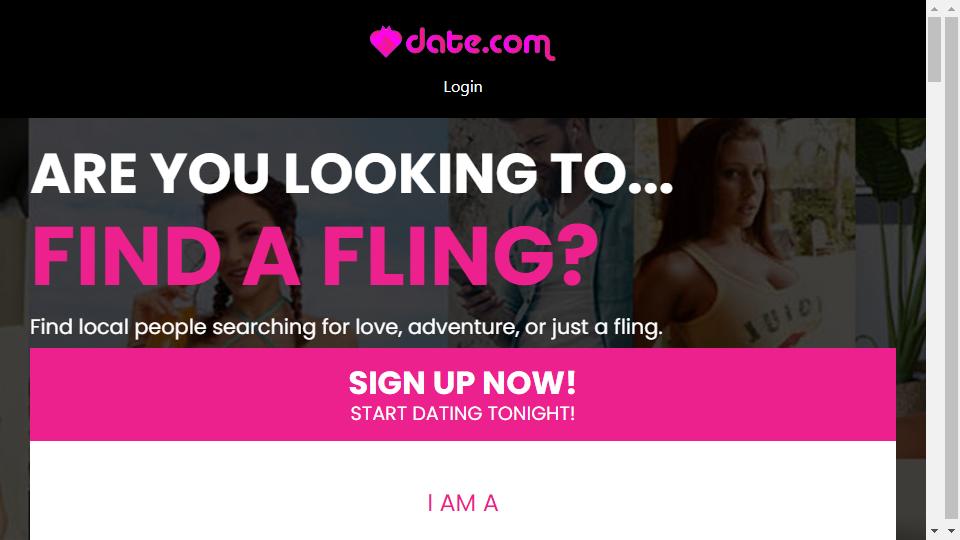Open the date.com wordmark home link

coord(480,44)
